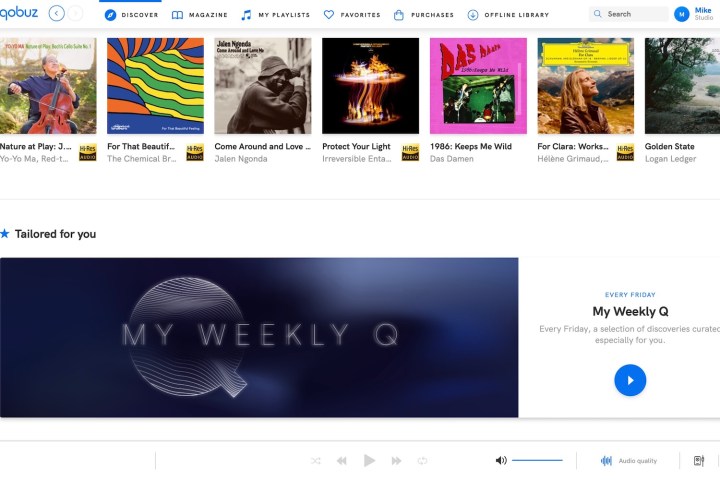
Task: Open For Clara album cover
Action: pos(585,86)
